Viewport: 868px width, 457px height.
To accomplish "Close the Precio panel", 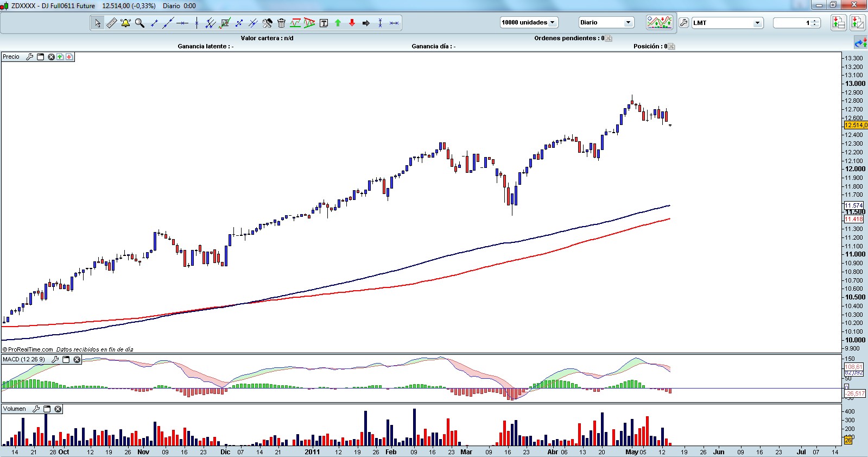I will pyautogui.click(x=51, y=57).
